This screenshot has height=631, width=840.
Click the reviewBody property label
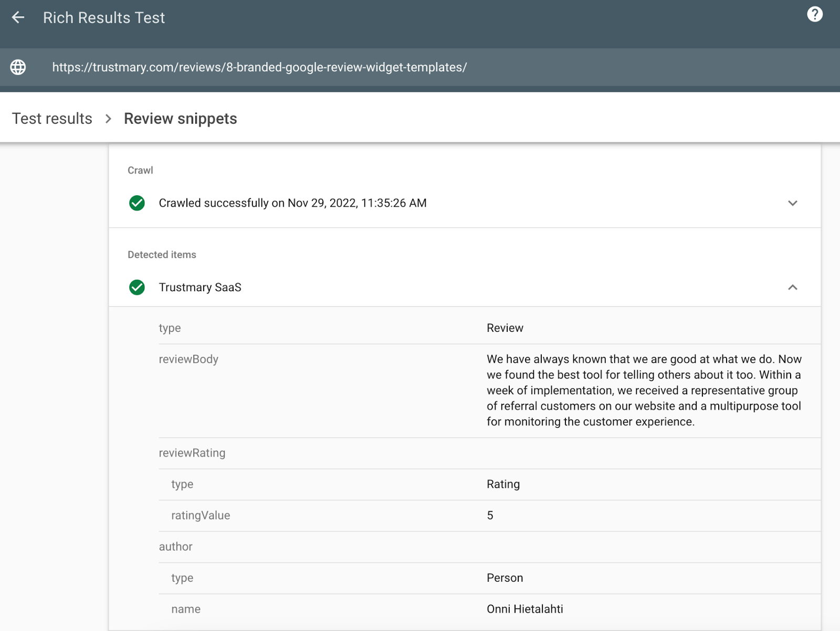(x=188, y=359)
